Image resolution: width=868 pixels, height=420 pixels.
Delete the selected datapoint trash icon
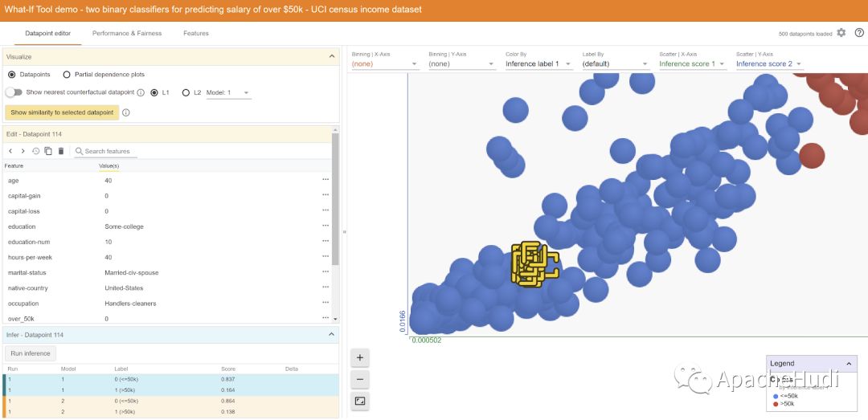click(x=61, y=151)
